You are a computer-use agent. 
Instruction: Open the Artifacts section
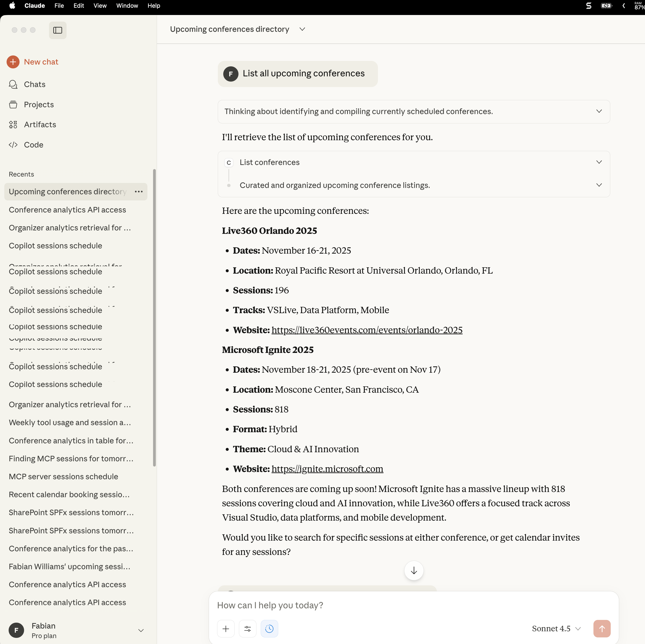pyautogui.click(x=40, y=125)
